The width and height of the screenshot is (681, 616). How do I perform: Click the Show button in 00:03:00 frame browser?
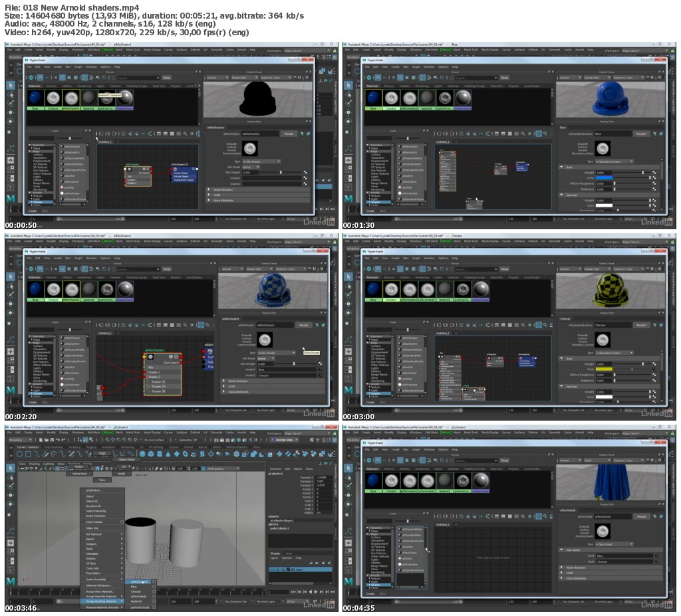coord(504,270)
